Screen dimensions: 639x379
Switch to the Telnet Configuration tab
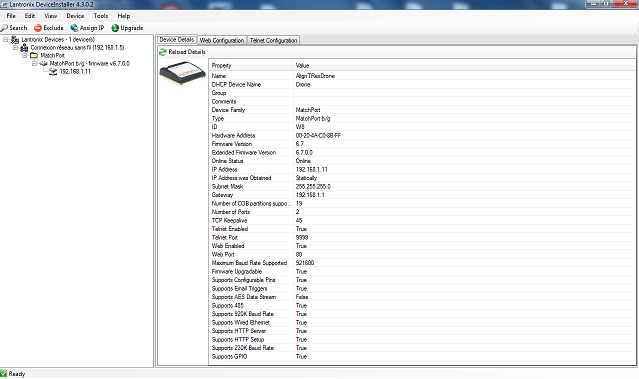tap(273, 40)
